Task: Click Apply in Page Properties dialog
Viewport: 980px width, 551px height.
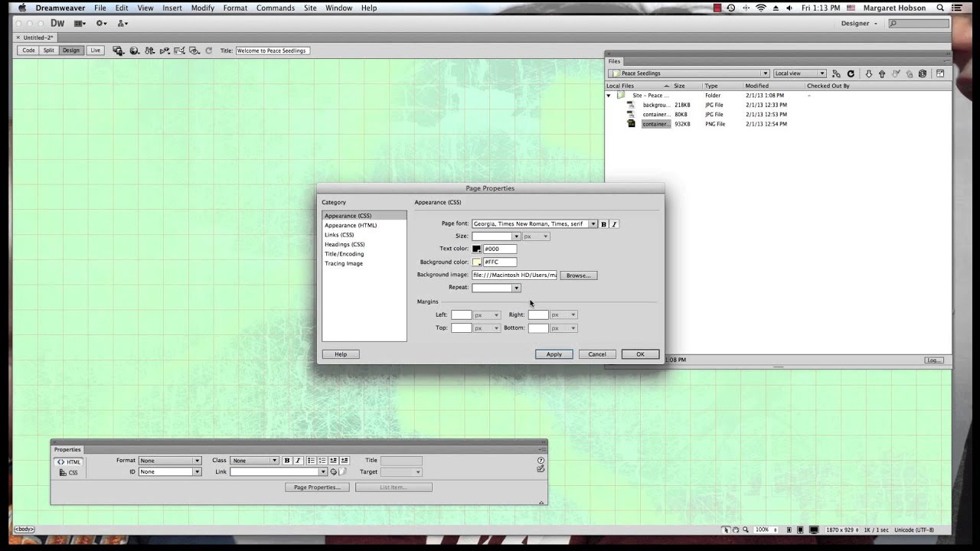Action: (554, 354)
